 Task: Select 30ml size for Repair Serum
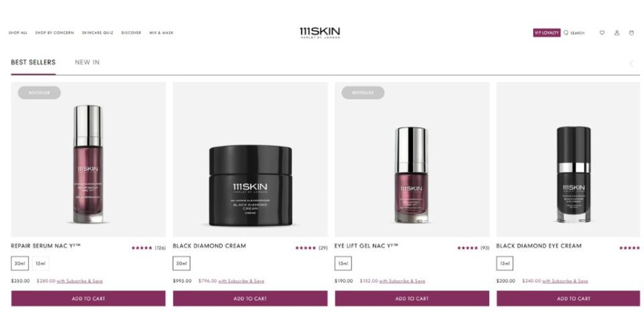coord(19,263)
